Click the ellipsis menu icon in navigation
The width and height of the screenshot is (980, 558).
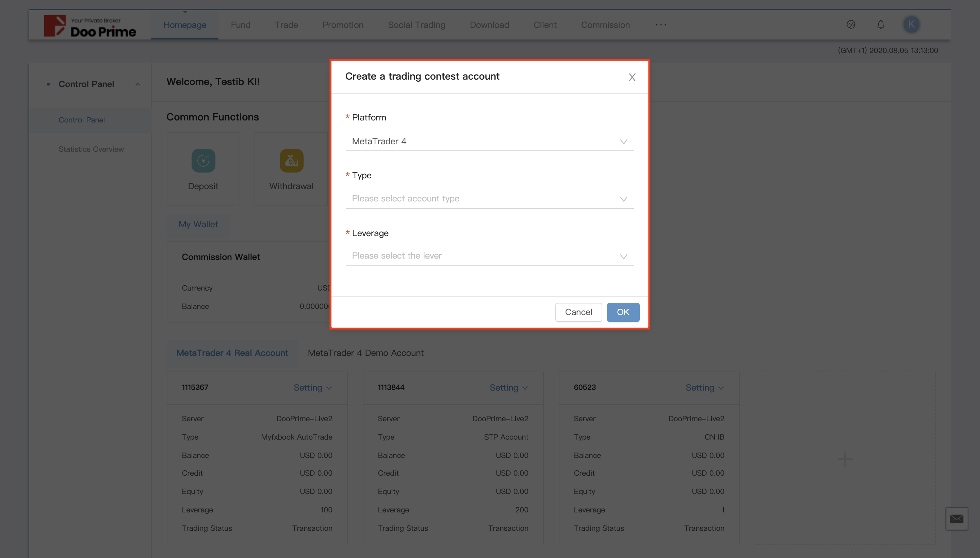click(x=660, y=25)
